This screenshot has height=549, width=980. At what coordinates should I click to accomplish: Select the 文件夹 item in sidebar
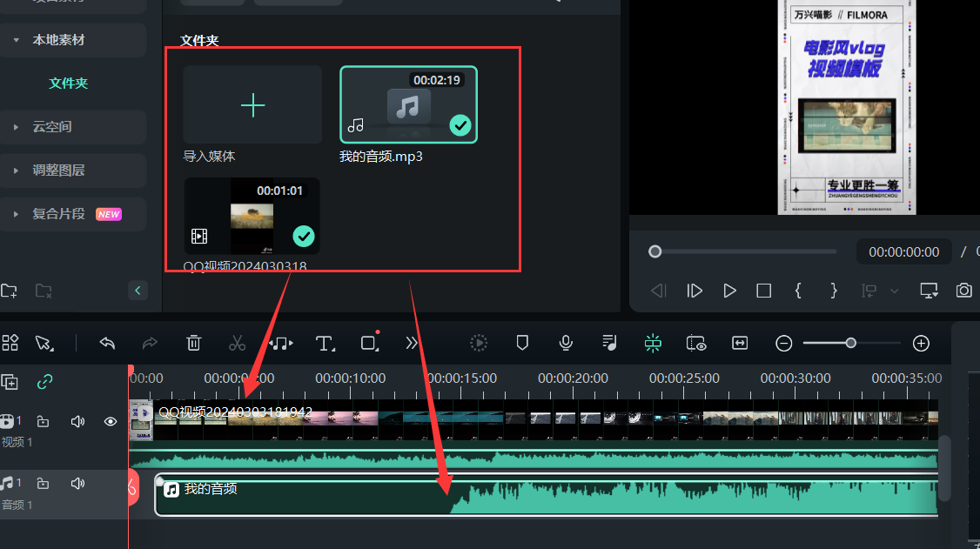click(x=69, y=84)
